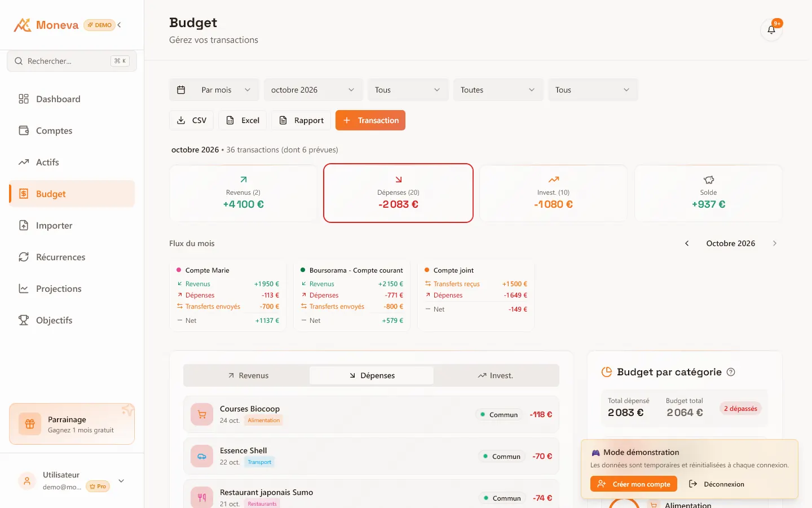Open Objectifs in sidebar
Image resolution: width=812 pixels, height=508 pixels.
pyautogui.click(x=72, y=320)
